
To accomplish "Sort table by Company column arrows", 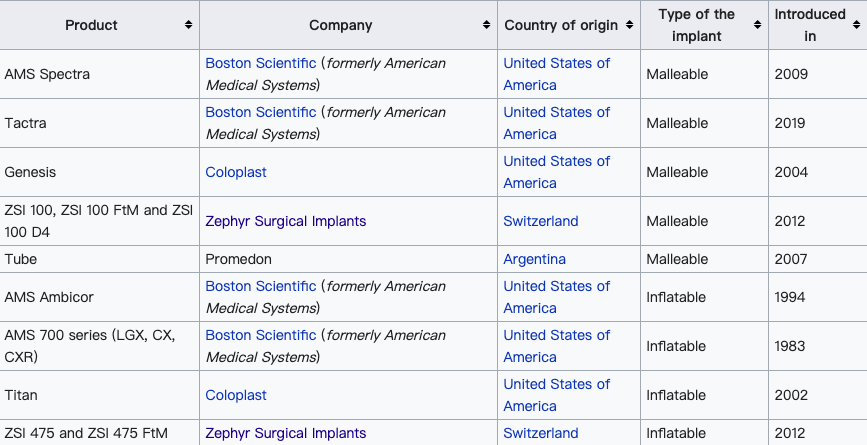I will [x=486, y=25].
